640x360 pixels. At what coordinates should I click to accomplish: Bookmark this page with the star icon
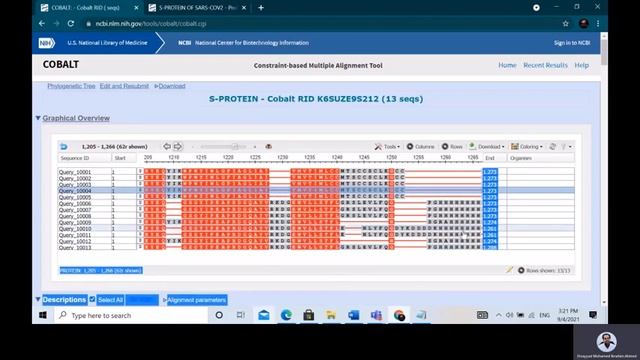pyautogui.click(x=565, y=24)
